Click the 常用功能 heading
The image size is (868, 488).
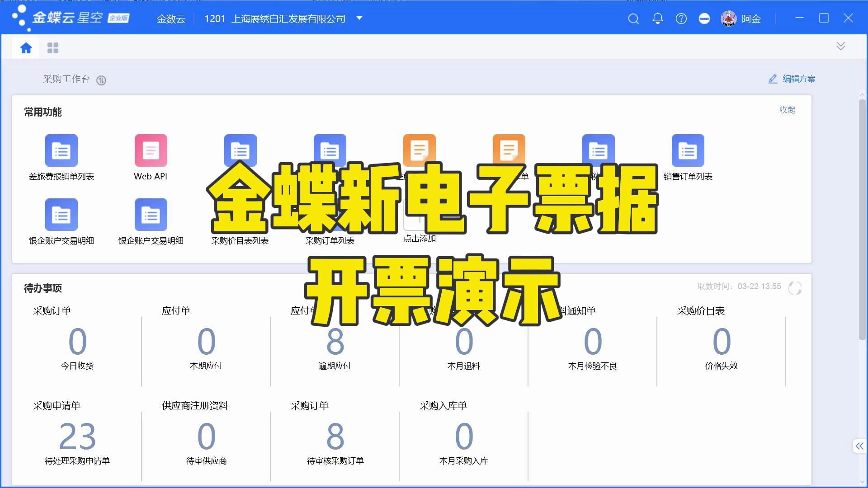43,112
